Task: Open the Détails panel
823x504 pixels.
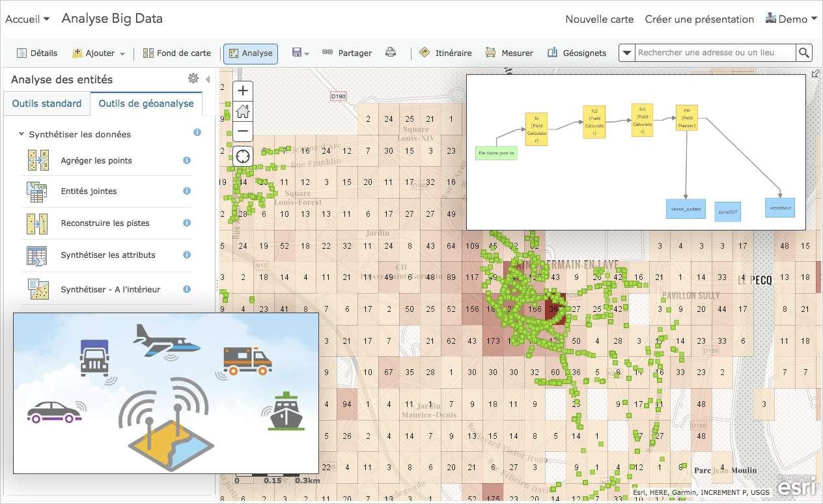Action: point(37,53)
